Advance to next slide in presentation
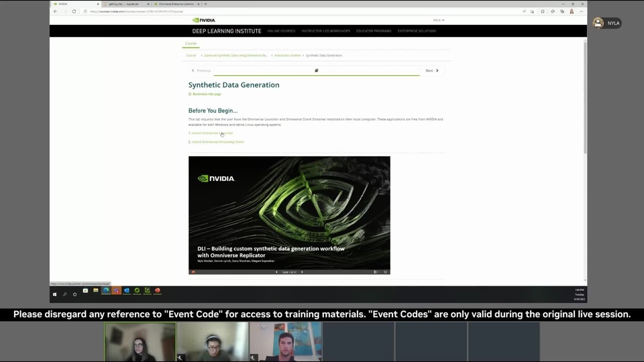 click(303, 272)
